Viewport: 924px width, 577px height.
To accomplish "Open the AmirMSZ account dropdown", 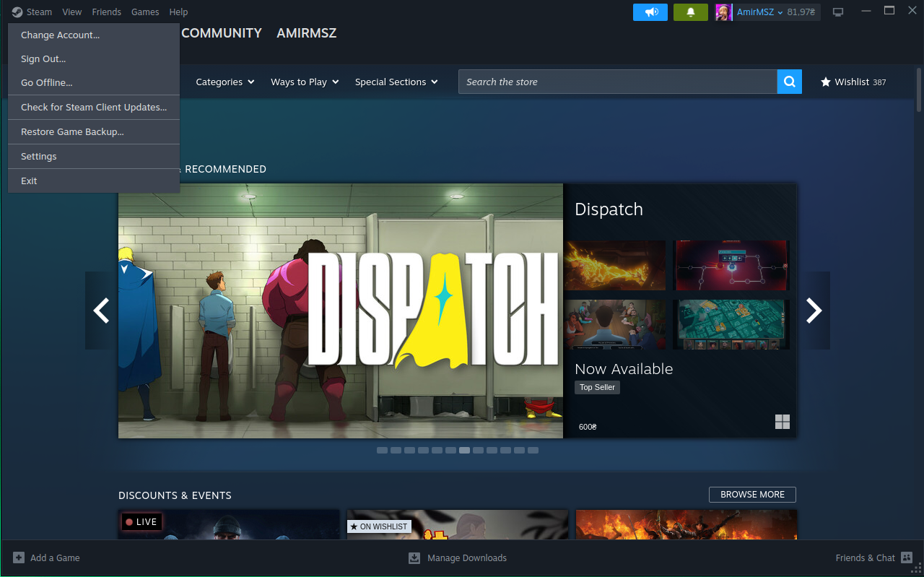I will (759, 12).
